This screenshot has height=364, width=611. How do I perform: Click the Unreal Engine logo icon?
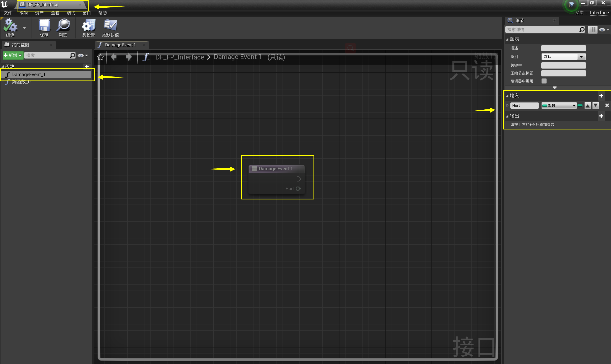(4, 4)
